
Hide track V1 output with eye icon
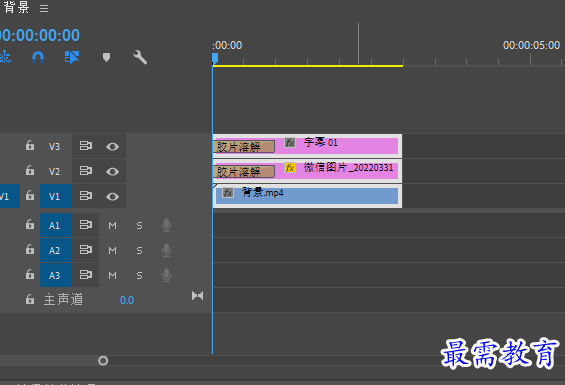[x=112, y=196]
